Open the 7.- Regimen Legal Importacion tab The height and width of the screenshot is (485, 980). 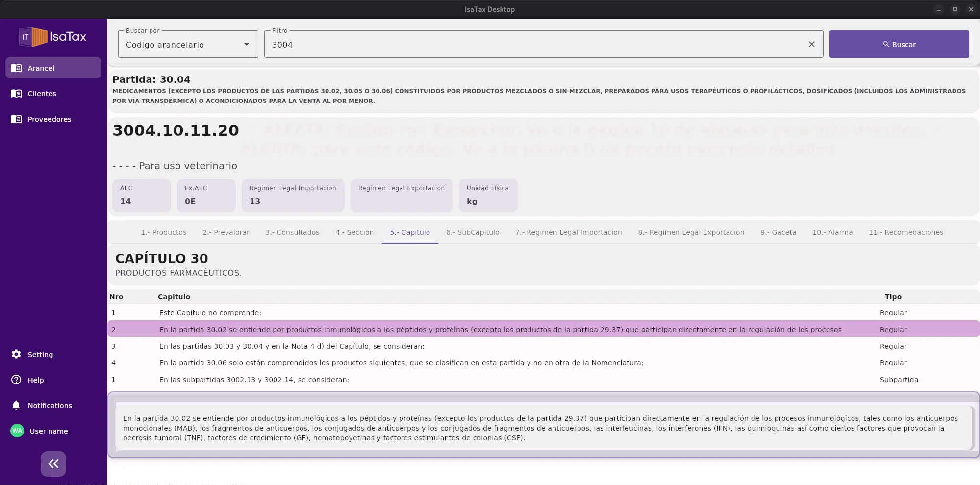tap(568, 232)
